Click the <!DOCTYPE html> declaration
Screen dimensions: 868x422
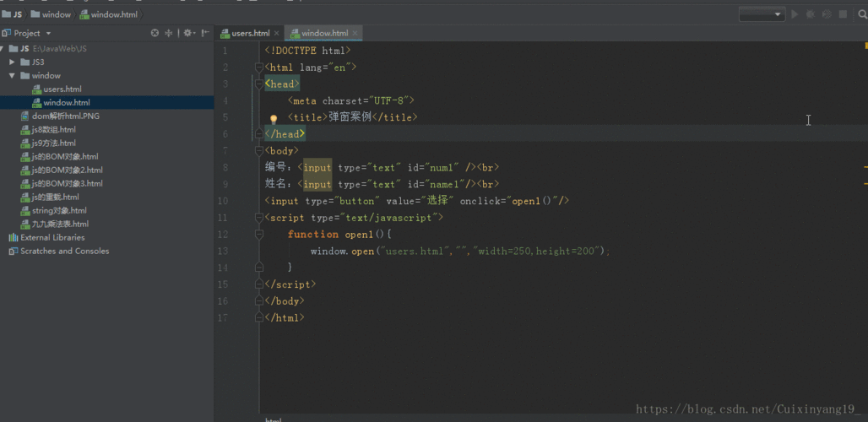tap(308, 51)
